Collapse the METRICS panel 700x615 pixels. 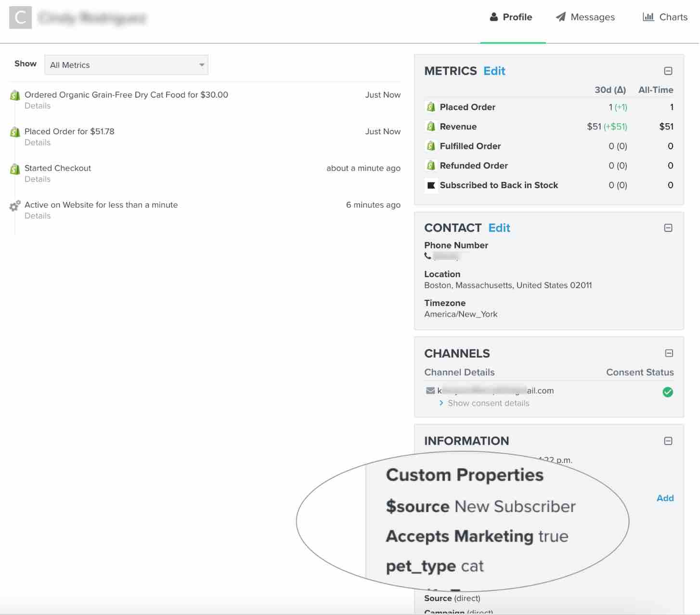(x=668, y=71)
